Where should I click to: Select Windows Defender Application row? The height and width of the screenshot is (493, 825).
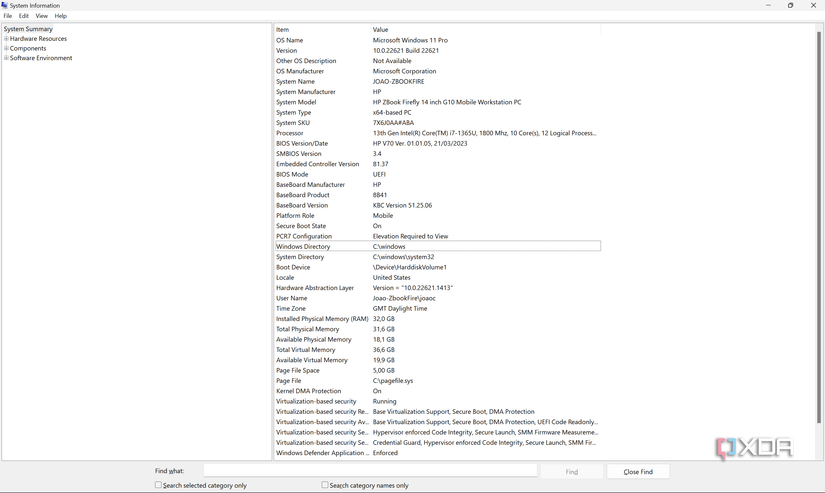437,453
